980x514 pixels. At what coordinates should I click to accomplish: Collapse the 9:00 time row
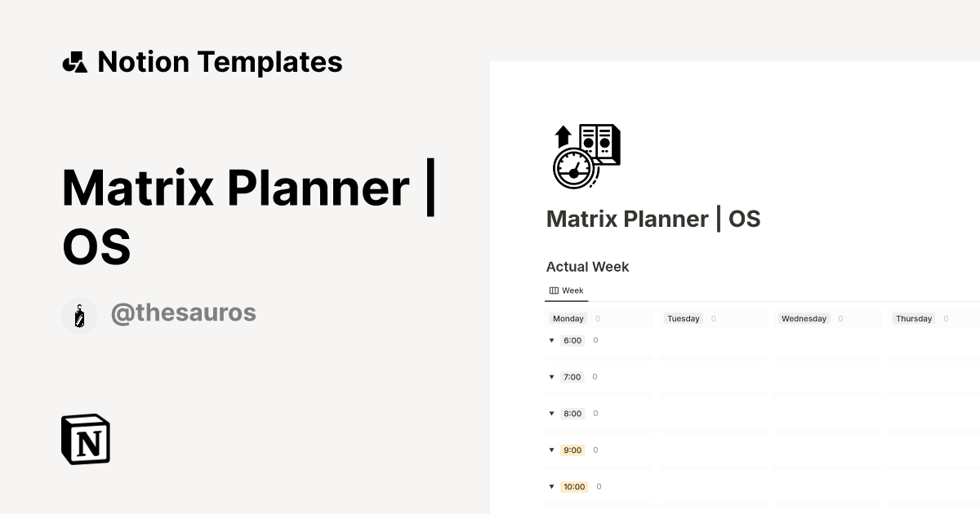click(x=552, y=450)
